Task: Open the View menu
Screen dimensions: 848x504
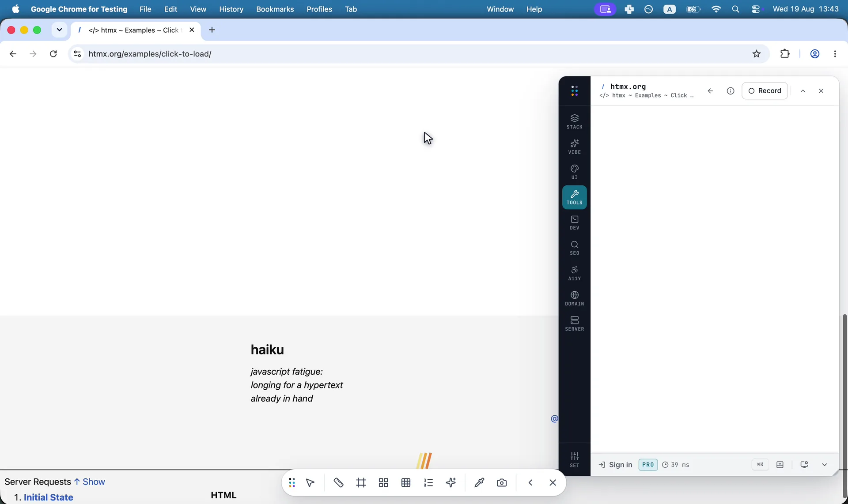Action: 198,9
